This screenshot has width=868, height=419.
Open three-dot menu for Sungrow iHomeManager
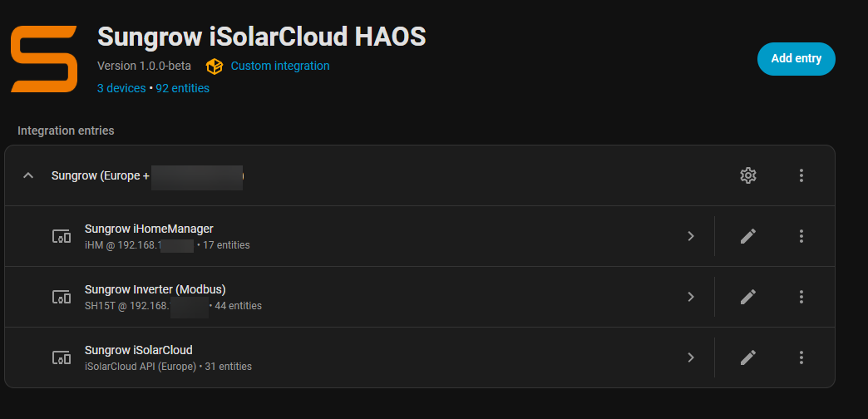[x=801, y=236]
